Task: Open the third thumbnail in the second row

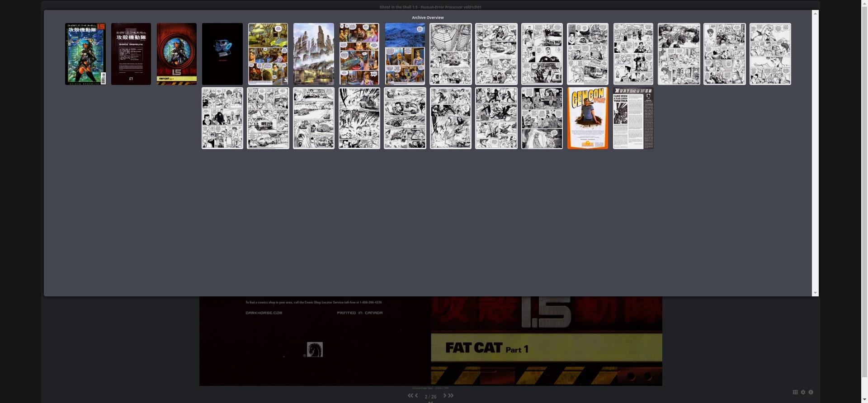Action: [314, 118]
